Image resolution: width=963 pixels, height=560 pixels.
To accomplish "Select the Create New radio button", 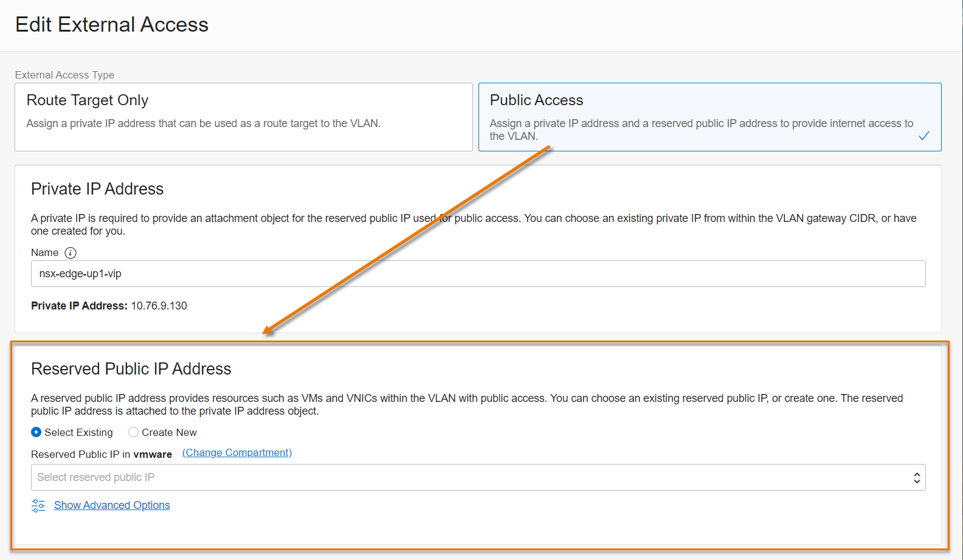I will click(134, 432).
